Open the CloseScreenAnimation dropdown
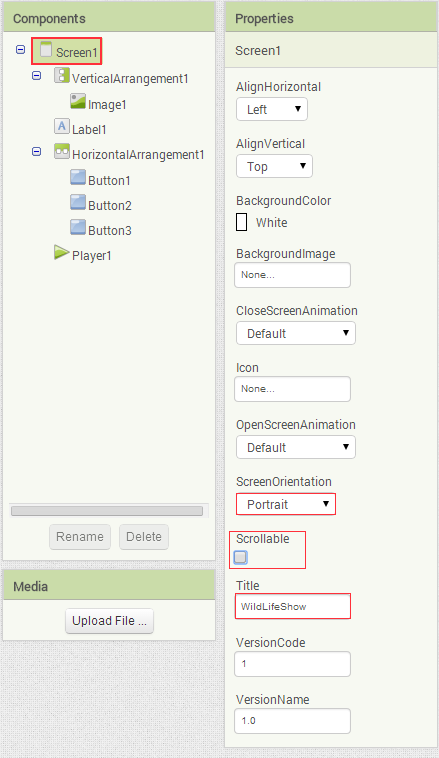This screenshot has width=439, height=758. [296, 333]
